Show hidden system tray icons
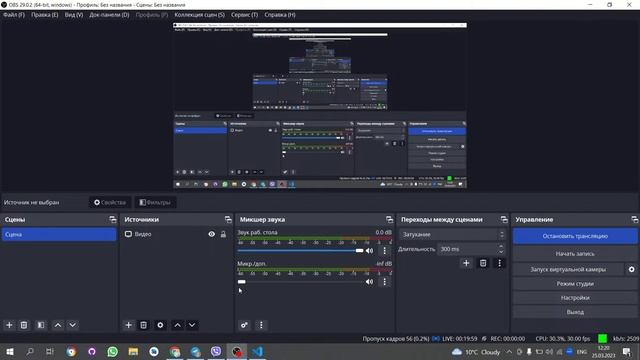The height and width of the screenshot is (360, 640). [x=509, y=352]
